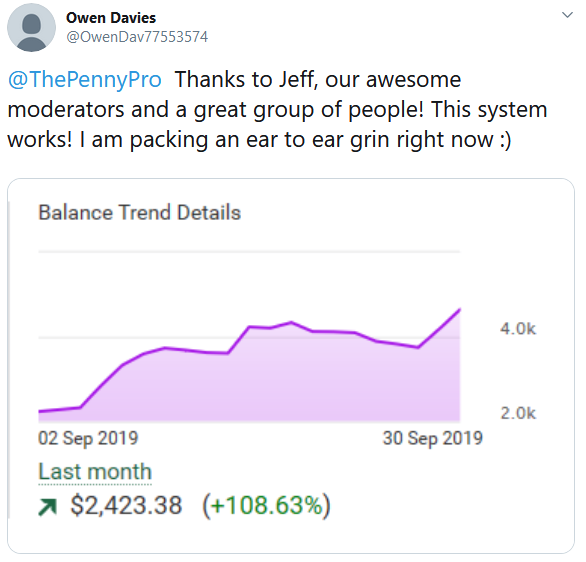The image size is (586, 562).
Task: Click the 02 Sep 2019 start date label
Action: pos(88,438)
